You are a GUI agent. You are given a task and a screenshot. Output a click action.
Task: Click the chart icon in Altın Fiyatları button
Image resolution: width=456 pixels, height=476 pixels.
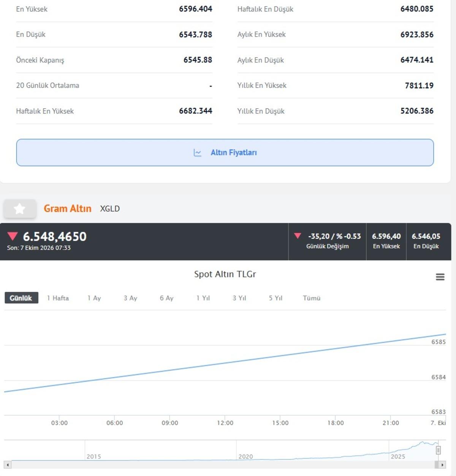198,153
